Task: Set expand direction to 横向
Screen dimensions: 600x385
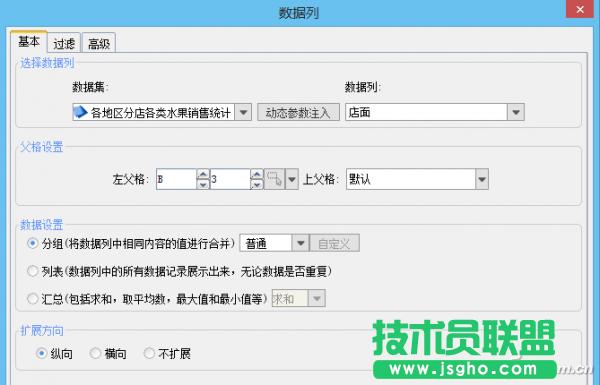Action: (x=95, y=353)
